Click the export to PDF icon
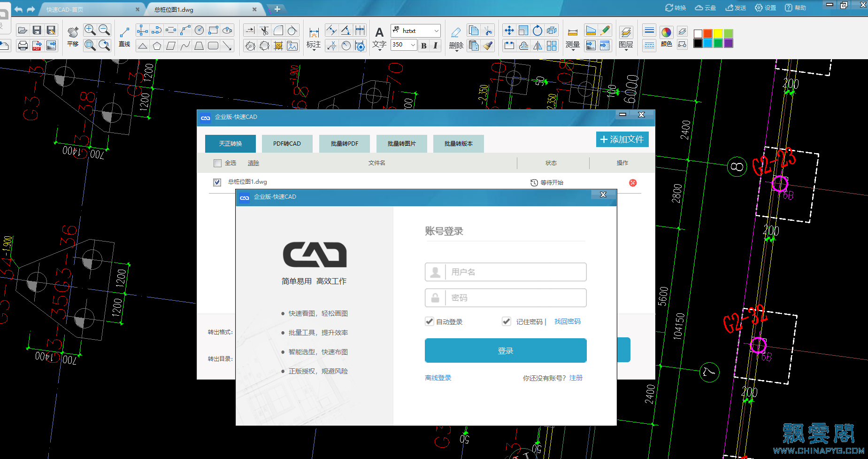The height and width of the screenshot is (459, 868). [x=37, y=46]
